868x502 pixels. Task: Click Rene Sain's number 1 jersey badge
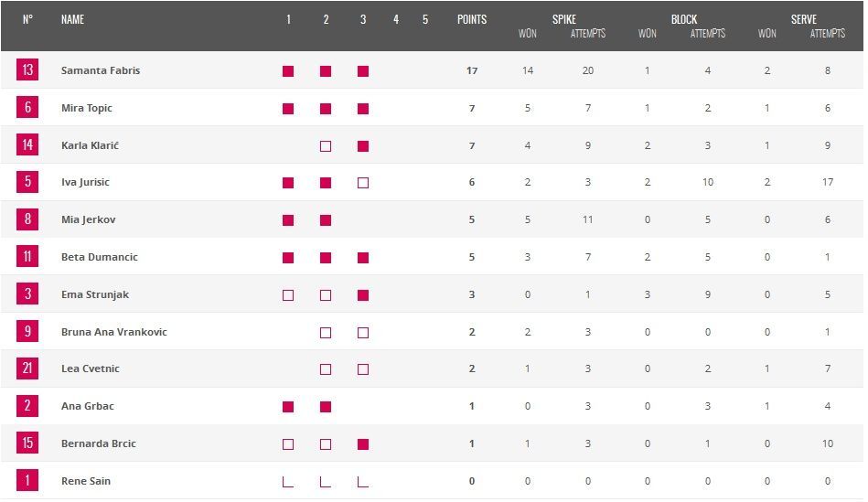tap(27, 480)
